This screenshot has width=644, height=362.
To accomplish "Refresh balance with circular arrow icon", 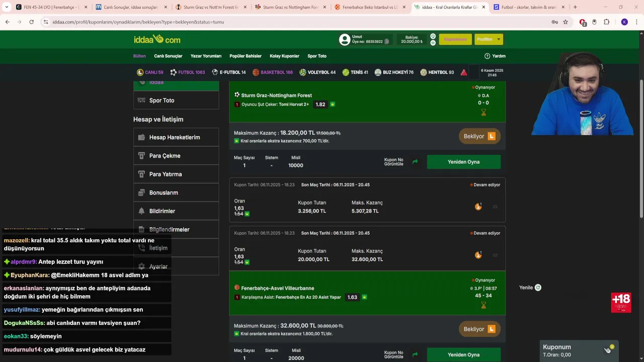I will click(x=433, y=37).
